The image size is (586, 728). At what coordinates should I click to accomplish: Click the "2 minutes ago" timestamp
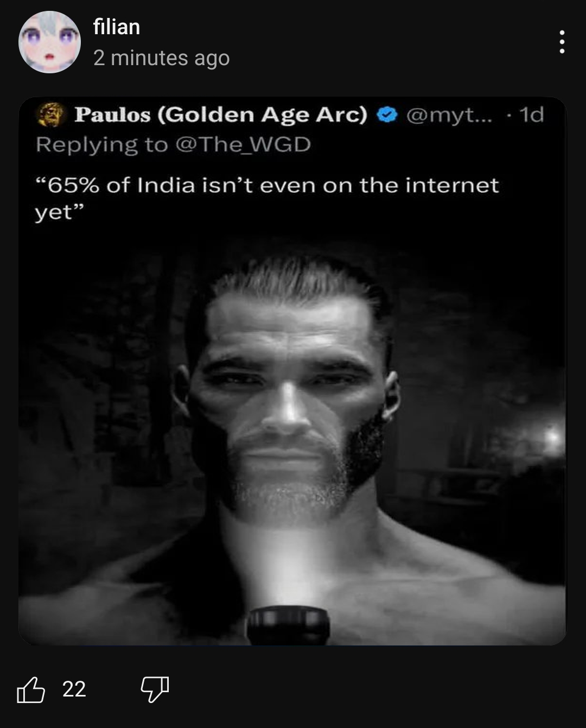point(161,58)
